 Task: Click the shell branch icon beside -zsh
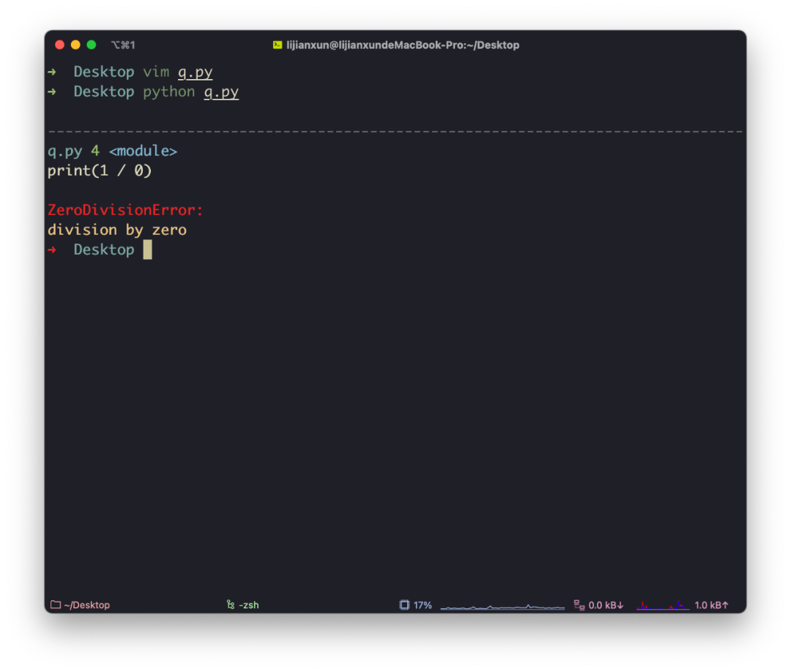point(229,605)
